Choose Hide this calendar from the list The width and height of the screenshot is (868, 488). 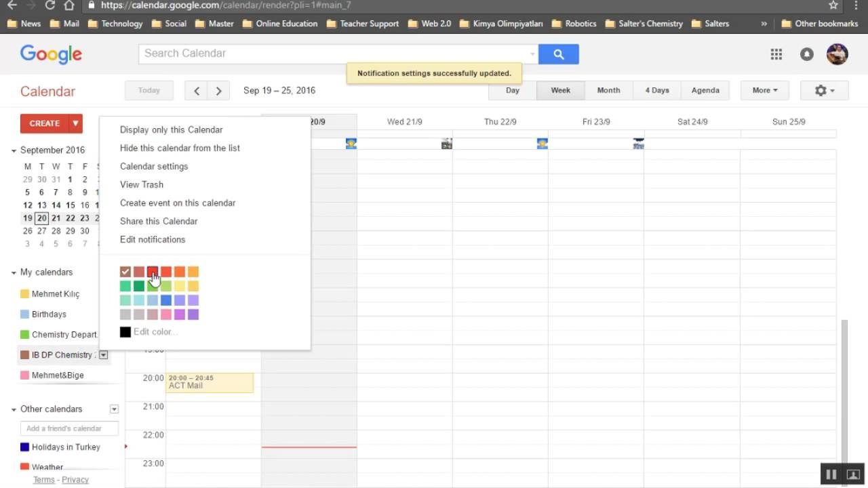point(180,148)
